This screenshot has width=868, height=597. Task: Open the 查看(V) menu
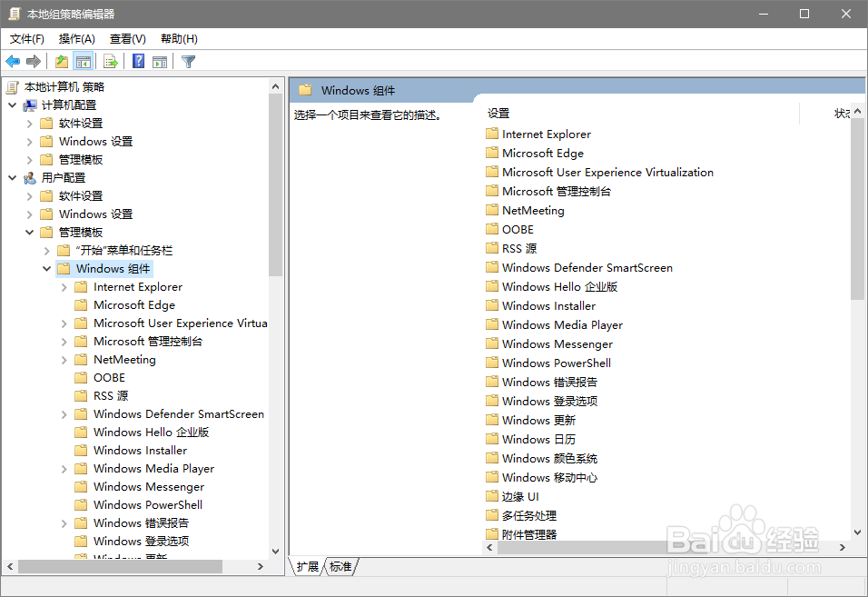pyautogui.click(x=128, y=39)
